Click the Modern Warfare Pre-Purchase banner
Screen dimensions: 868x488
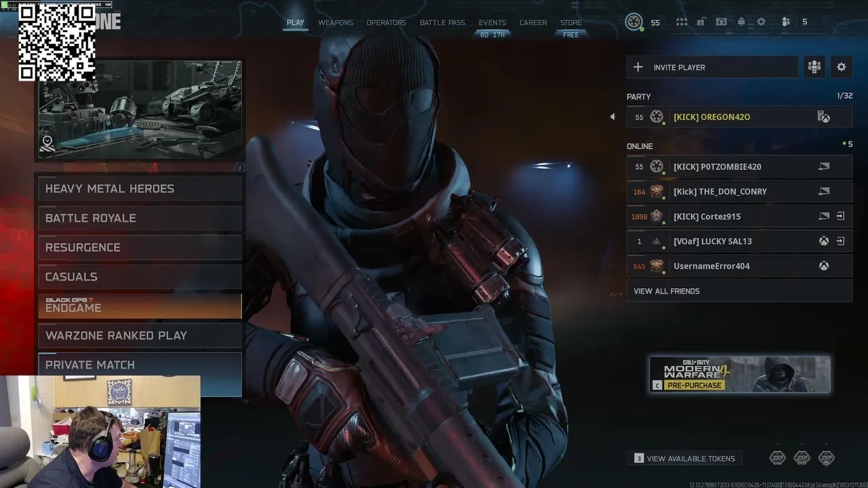coord(740,375)
